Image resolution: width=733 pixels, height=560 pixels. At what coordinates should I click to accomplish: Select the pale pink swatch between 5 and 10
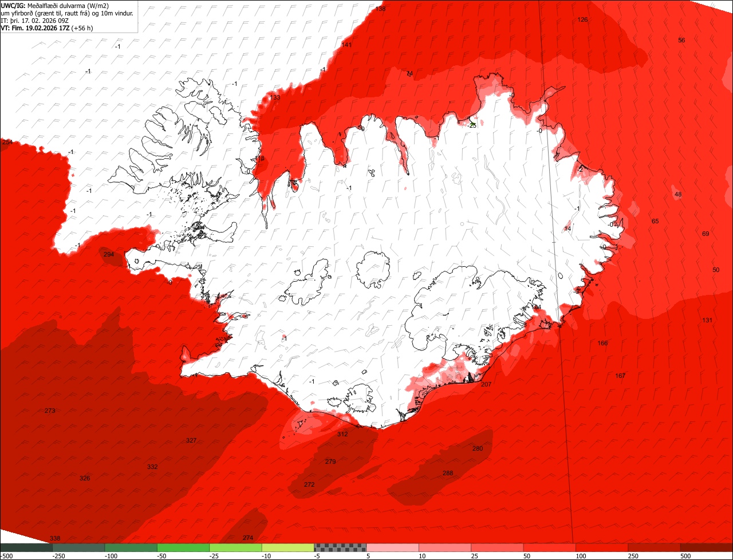(x=393, y=547)
